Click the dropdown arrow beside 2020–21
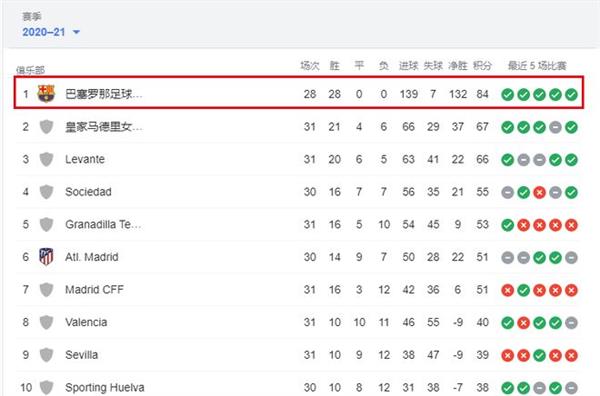This screenshot has height=396, width=600. pyautogui.click(x=77, y=32)
